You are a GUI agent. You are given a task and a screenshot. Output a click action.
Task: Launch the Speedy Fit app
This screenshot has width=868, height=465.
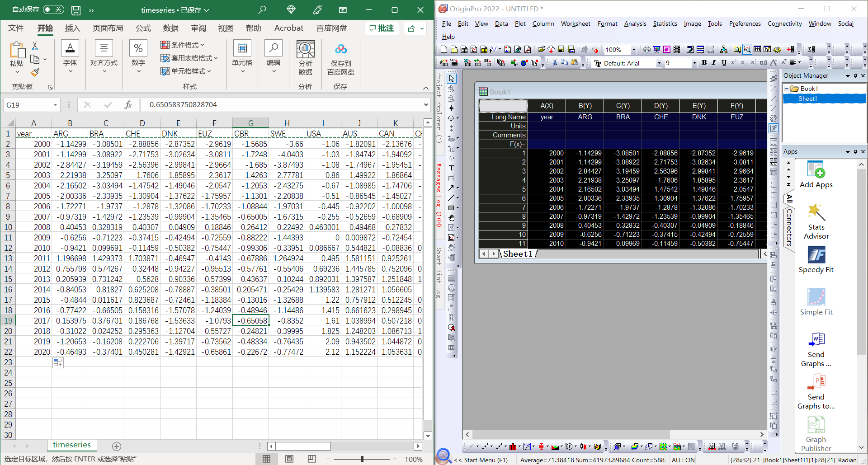[816, 255]
